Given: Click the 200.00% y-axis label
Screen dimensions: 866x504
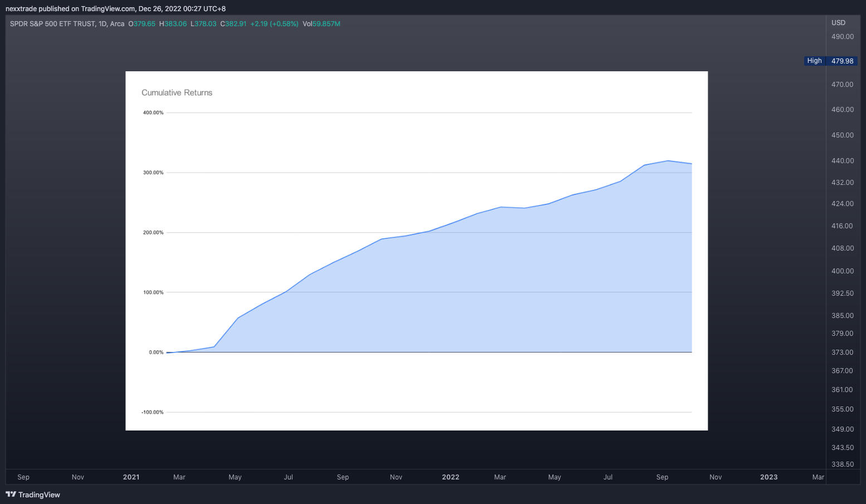Looking at the screenshot, I should click(x=153, y=232).
